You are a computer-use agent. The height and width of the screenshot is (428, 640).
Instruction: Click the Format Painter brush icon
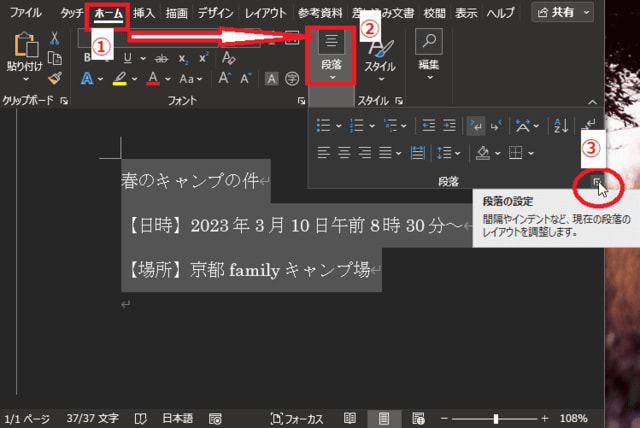(x=55, y=77)
